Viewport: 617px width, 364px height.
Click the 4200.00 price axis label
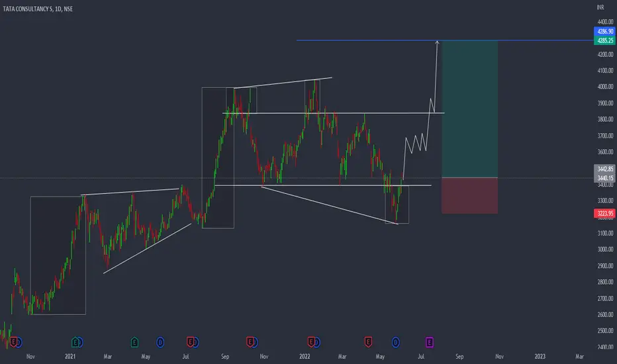(605, 54)
